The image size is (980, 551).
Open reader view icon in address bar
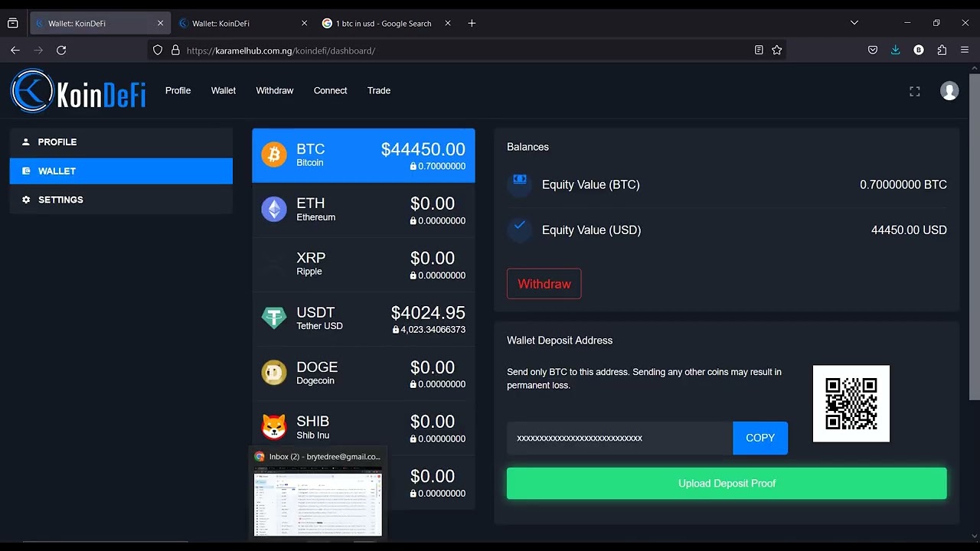759,50
